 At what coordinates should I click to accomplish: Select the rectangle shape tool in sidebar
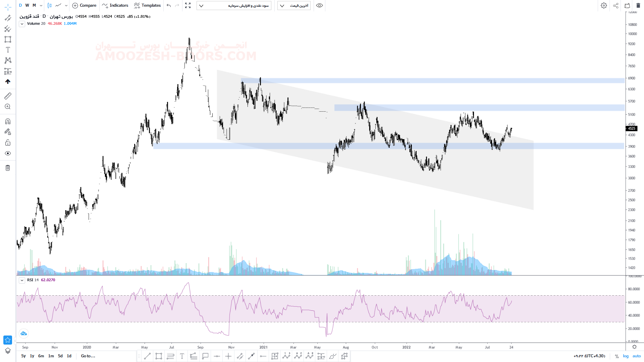click(8, 39)
